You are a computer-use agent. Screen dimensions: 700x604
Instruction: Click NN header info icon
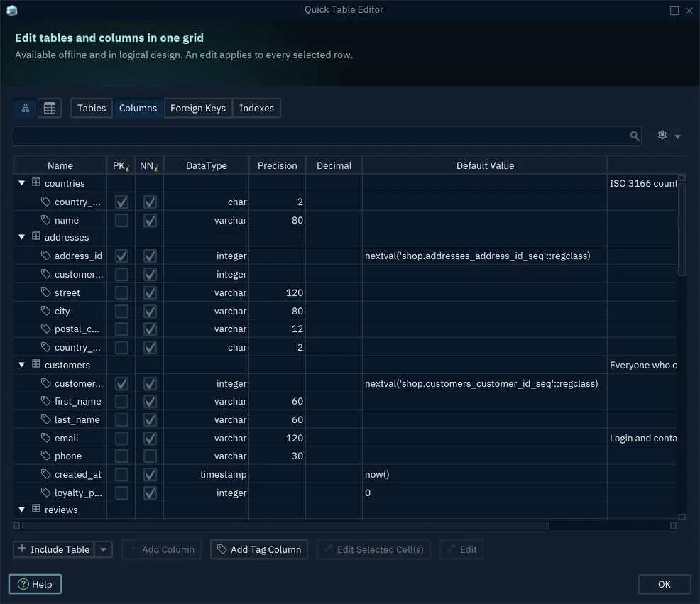156,168
